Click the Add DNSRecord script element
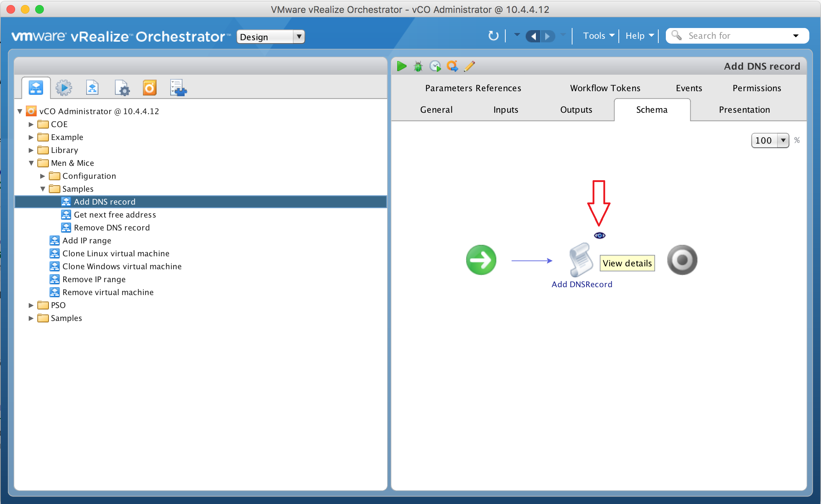The image size is (821, 504). pyautogui.click(x=581, y=260)
